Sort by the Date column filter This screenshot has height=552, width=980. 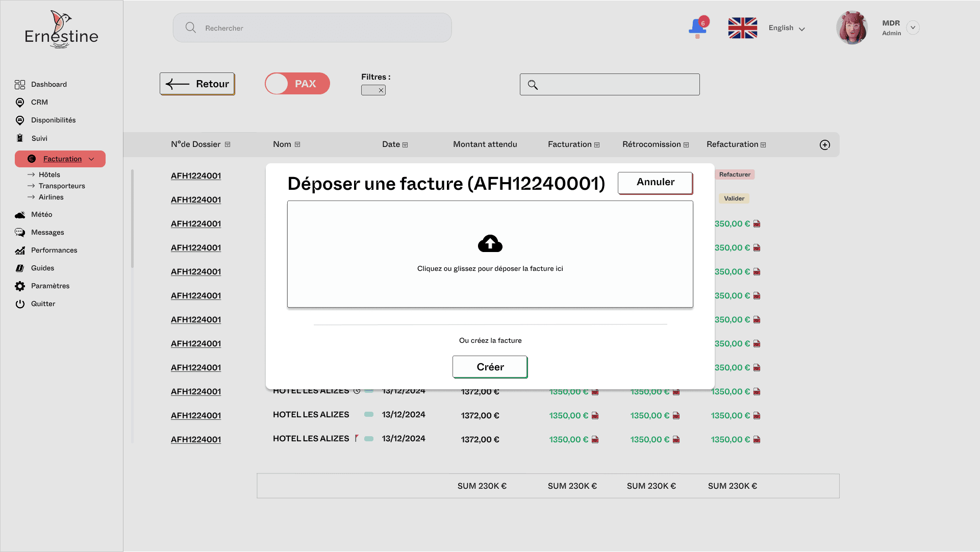coord(405,145)
